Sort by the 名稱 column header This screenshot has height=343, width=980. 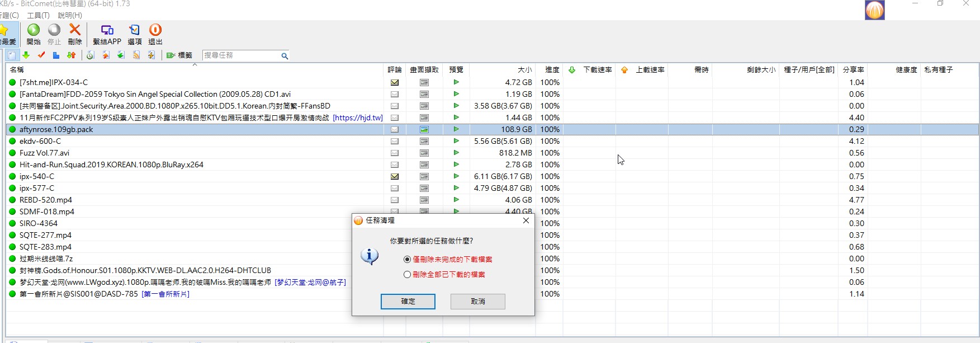[x=195, y=70]
